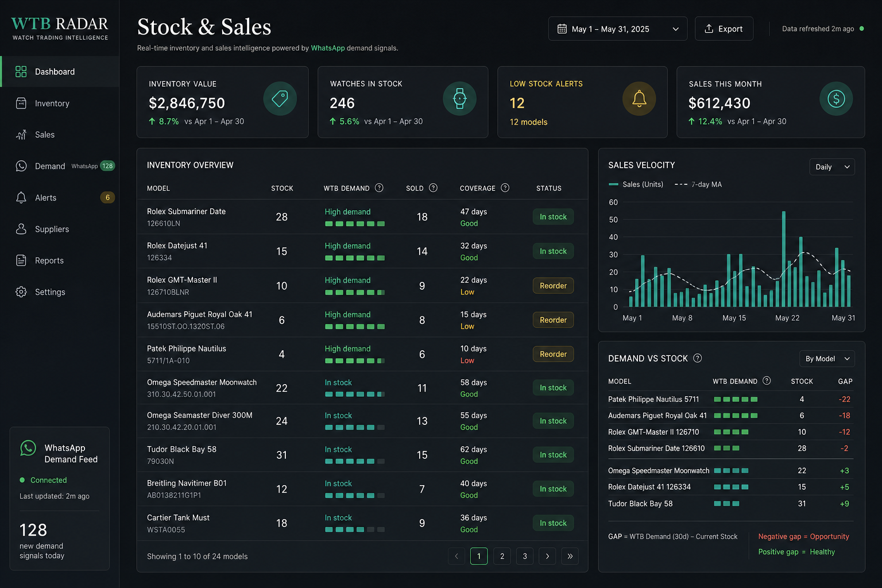Click Rolex Datejust 41 126334 in Demand vs Stock
The image size is (882, 588).
pos(649,487)
